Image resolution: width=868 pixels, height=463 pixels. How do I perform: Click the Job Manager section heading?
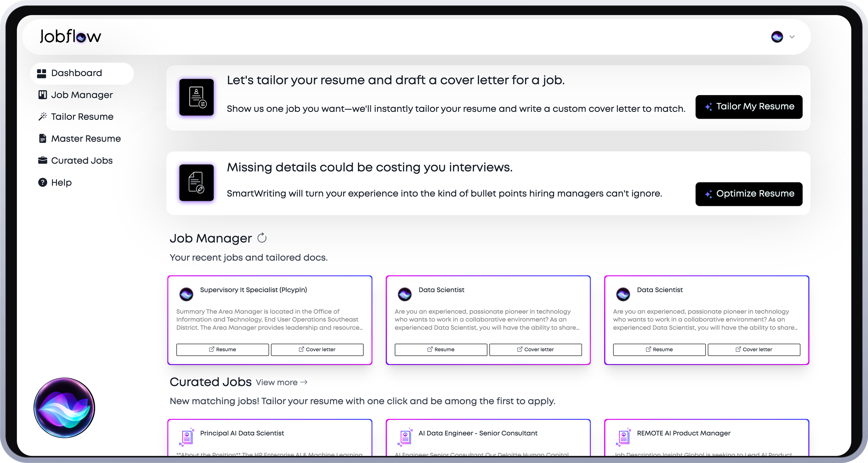211,238
